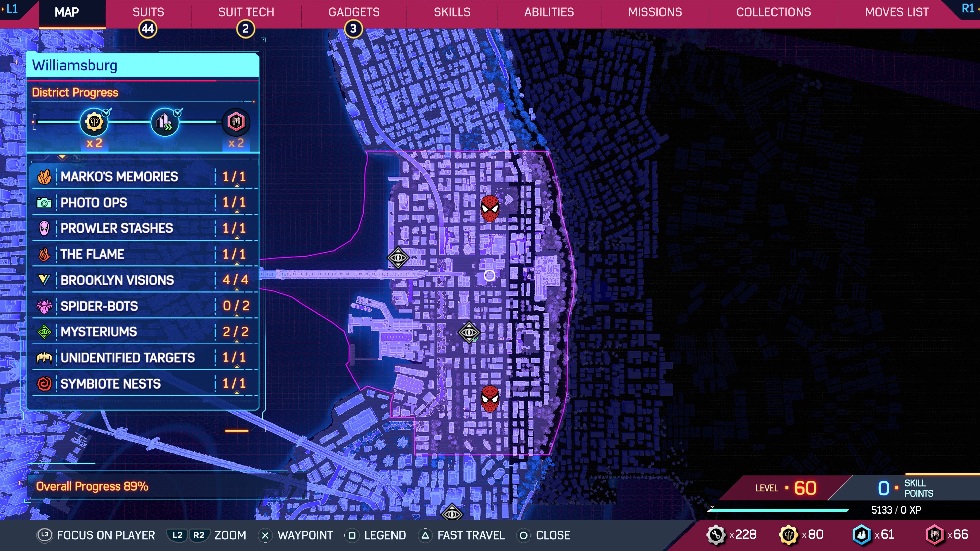Screen dimensions: 980x551
Task: Click the FAST TRAVEL button
Action: click(x=461, y=535)
